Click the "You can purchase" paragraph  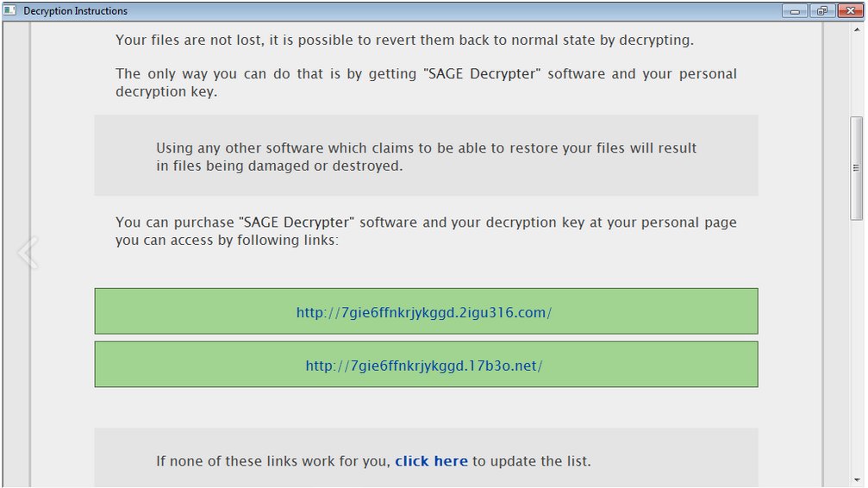(x=427, y=231)
